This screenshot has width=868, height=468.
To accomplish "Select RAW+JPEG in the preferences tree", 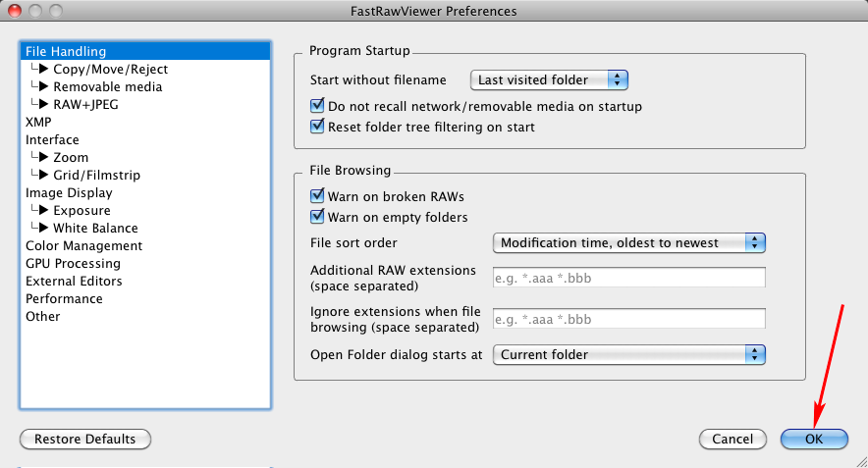I will click(x=85, y=104).
